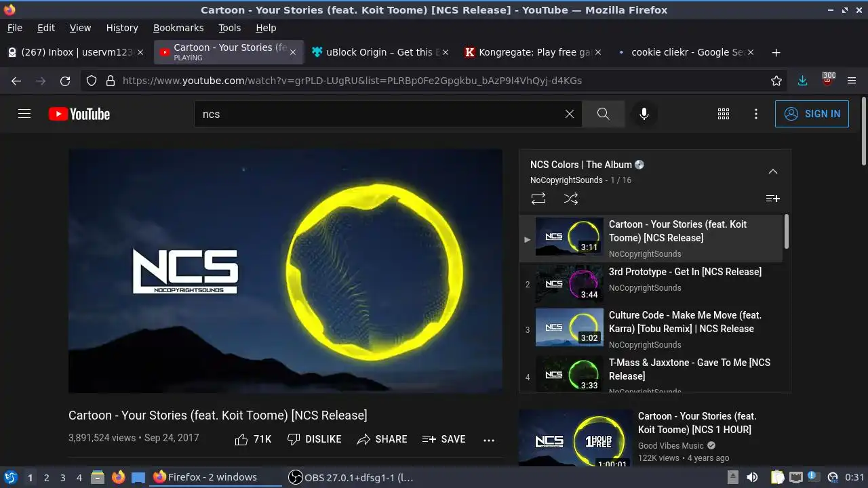Reload the current page
868x488 pixels.
(65, 81)
